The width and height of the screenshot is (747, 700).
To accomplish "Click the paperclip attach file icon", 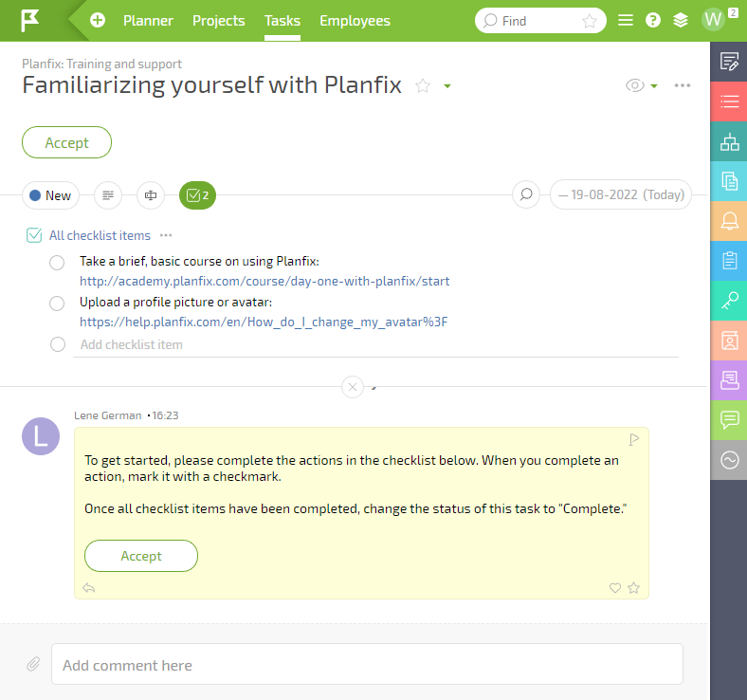I will [33, 664].
